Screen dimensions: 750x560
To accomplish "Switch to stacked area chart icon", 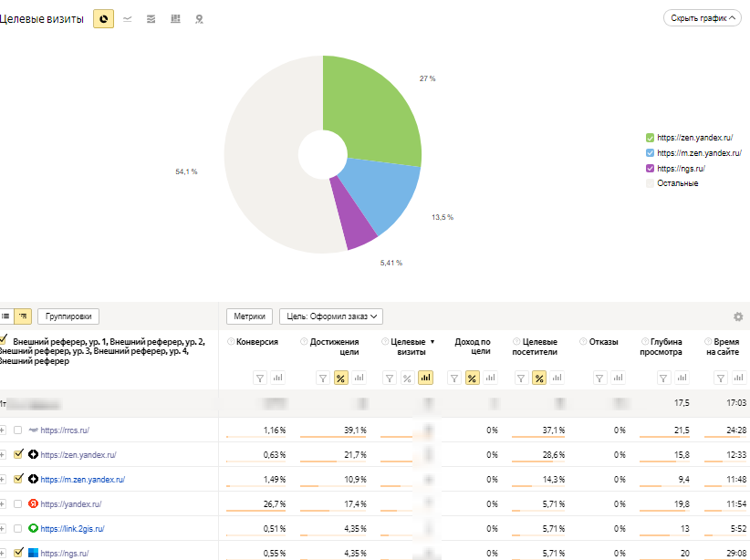I will pyautogui.click(x=151, y=19).
